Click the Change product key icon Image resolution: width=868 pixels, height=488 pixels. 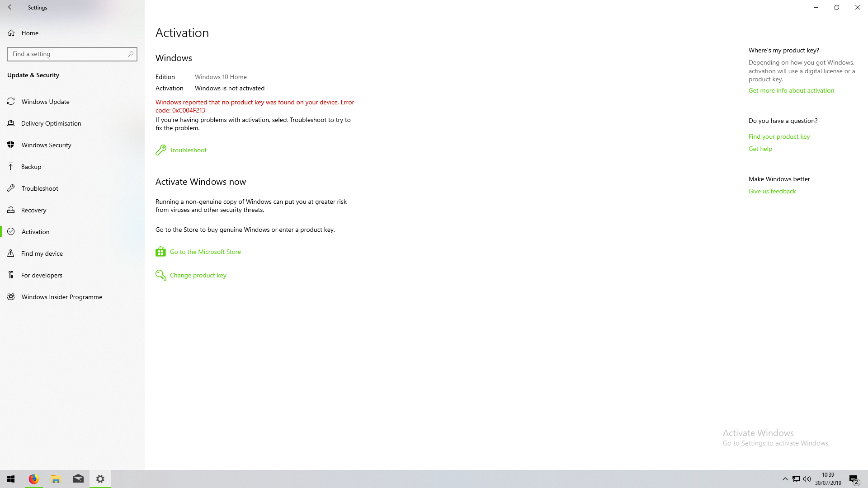tap(161, 275)
